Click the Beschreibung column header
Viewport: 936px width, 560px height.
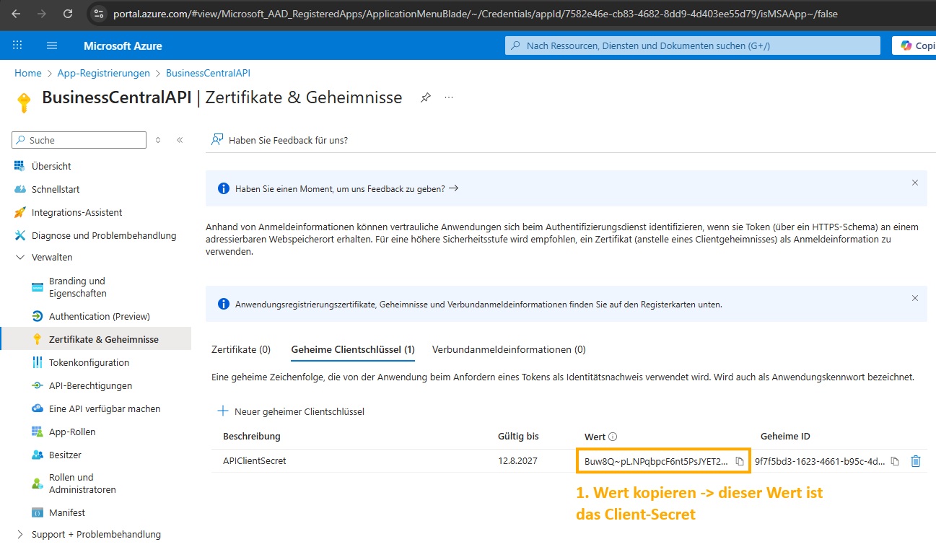pos(252,436)
